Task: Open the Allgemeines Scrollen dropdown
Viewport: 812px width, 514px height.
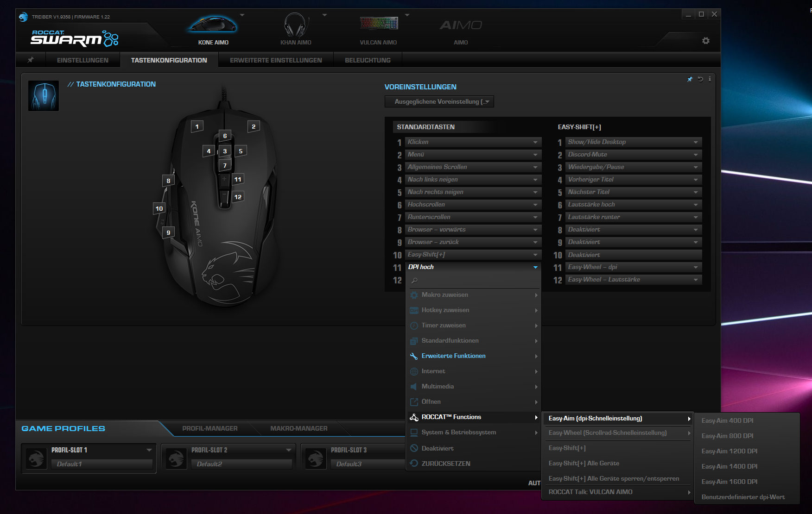Action: pos(473,167)
